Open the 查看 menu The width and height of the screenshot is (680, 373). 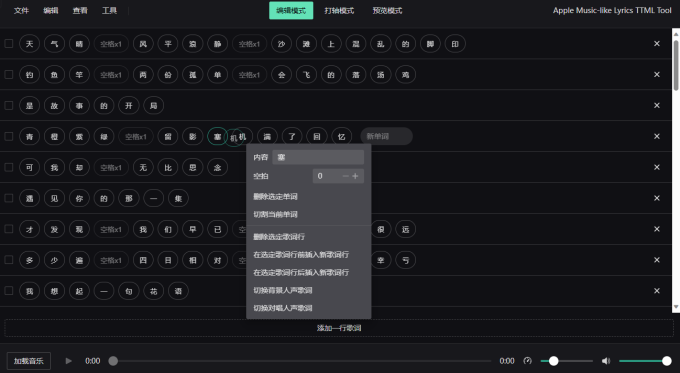(80, 10)
